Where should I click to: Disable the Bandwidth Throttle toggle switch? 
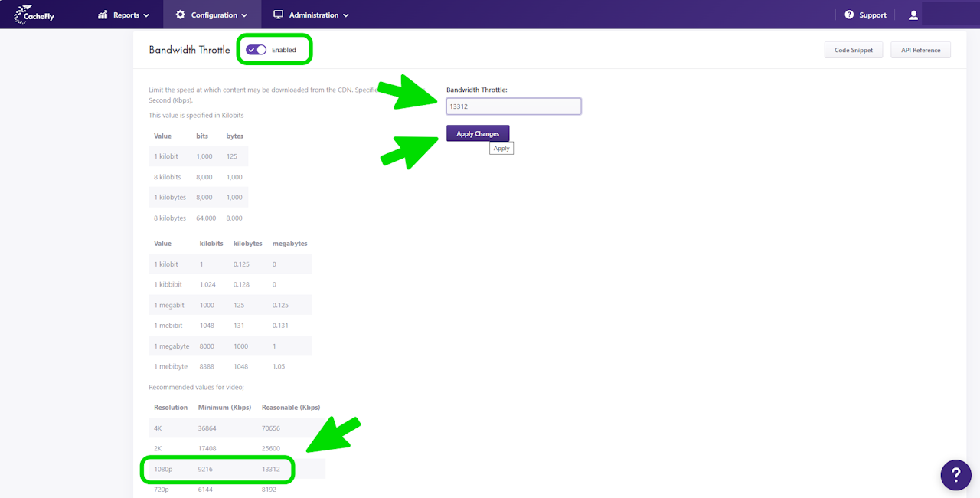coord(256,50)
